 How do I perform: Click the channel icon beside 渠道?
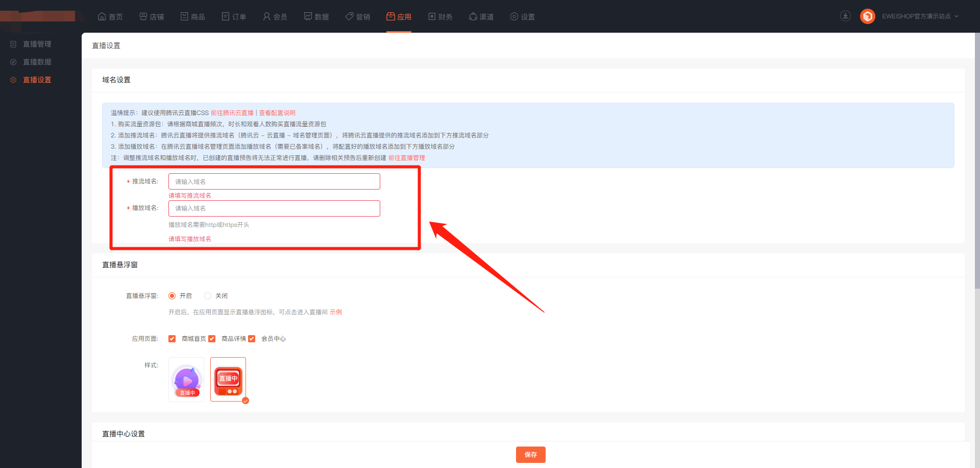click(473, 16)
